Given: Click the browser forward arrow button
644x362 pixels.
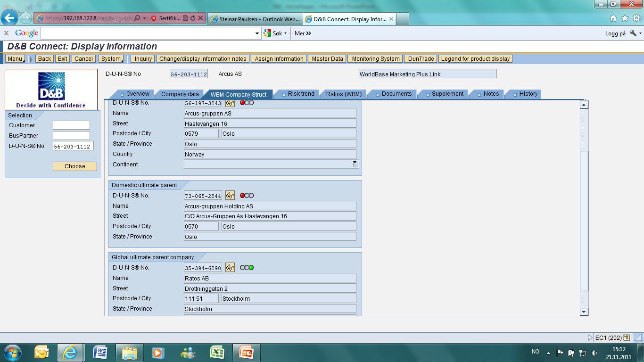Looking at the screenshot, I should (25, 18).
